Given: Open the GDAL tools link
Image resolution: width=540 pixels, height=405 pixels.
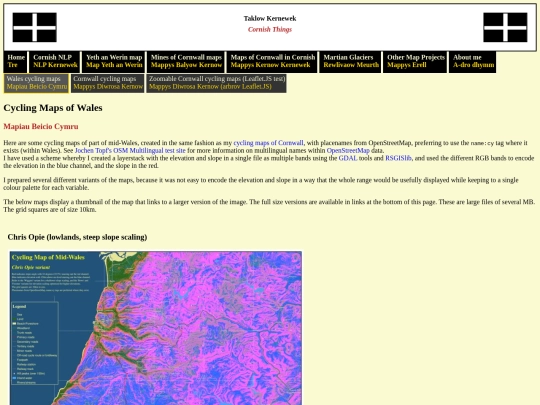Looking at the screenshot, I should point(348,158).
